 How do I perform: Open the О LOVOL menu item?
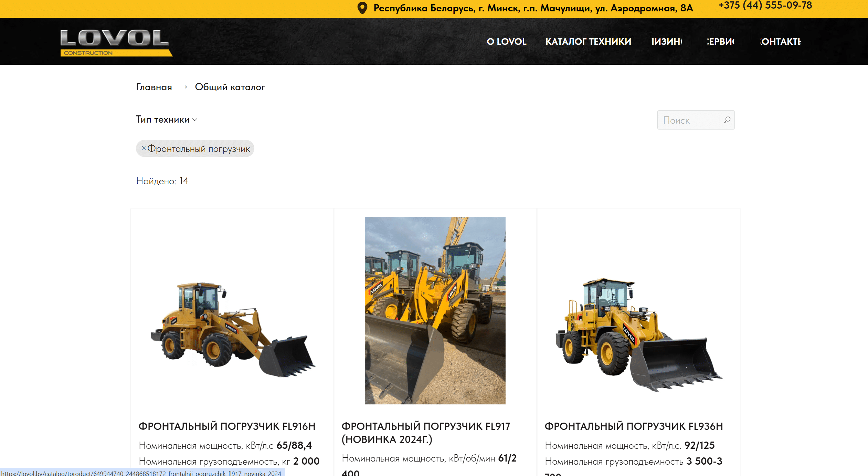(x=507, y=42)
